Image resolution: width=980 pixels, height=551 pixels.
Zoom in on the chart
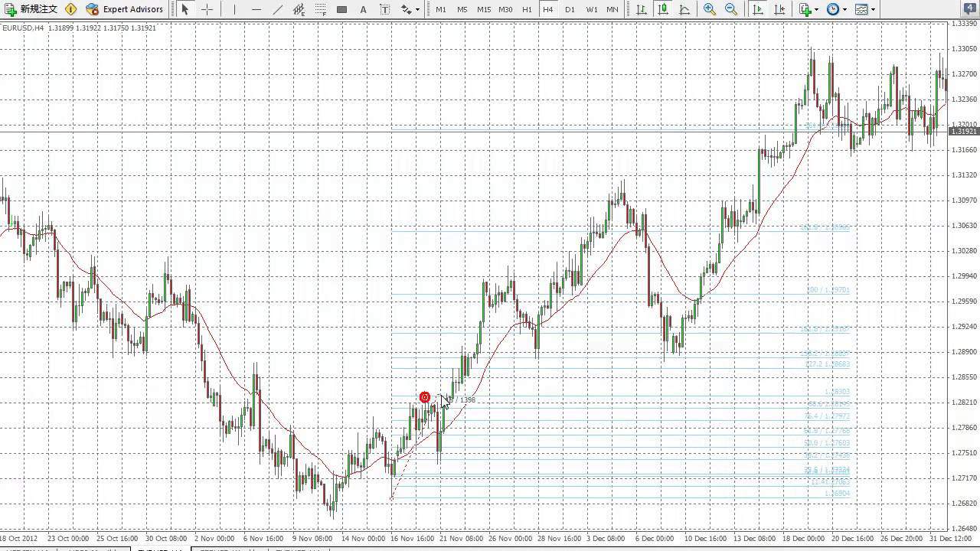(710, 9)
